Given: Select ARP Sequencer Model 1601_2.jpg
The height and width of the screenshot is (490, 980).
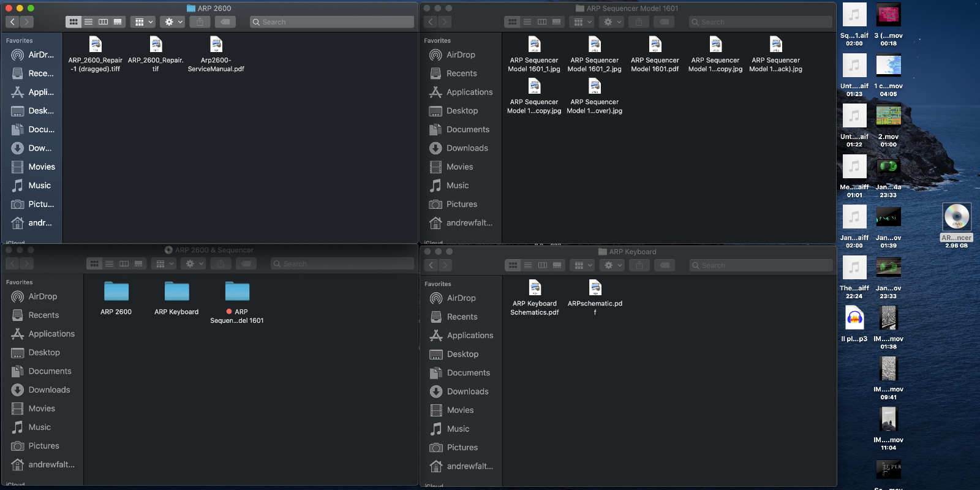Looking at the screenshot, I should pos(595,55).
